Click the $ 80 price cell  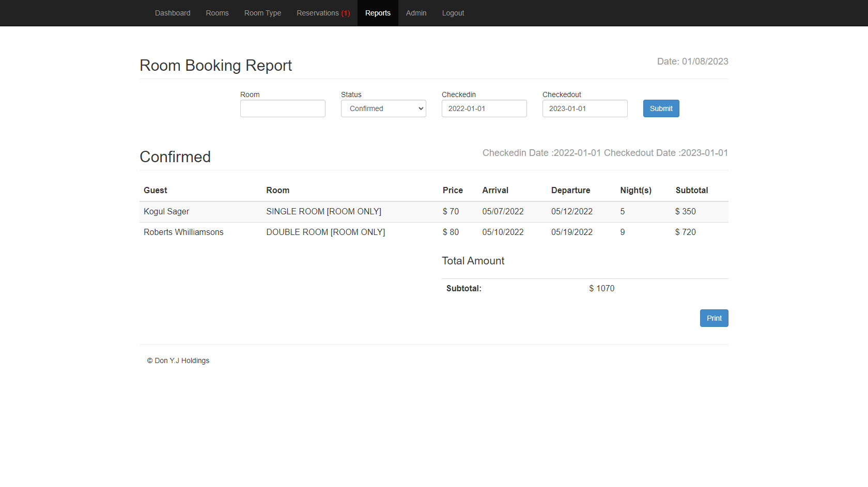pyautogui.click(x=451, y=232)
